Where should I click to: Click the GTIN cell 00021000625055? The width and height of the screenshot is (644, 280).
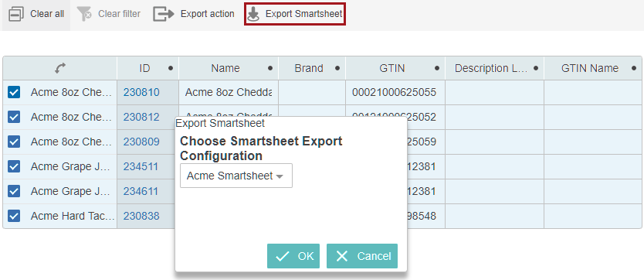pos(394,93)
